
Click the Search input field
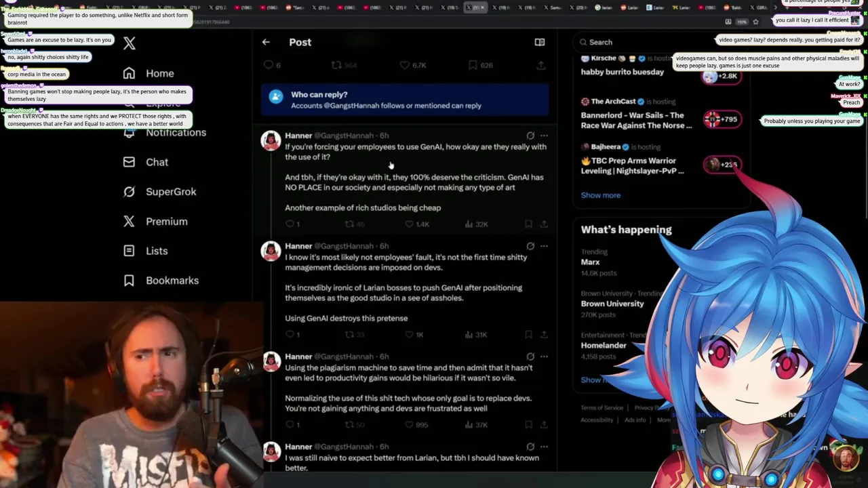point(660,42)
